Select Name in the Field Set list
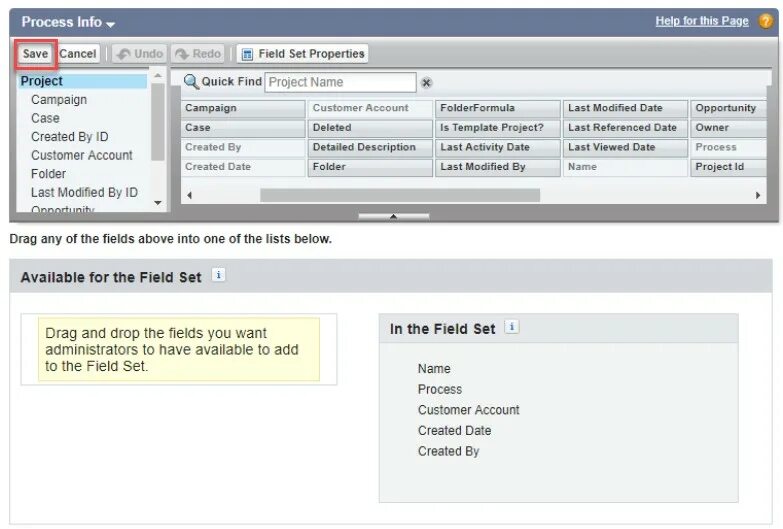This screenshot has width=783, height=529. pyautogui.click(x=434, y=369)
